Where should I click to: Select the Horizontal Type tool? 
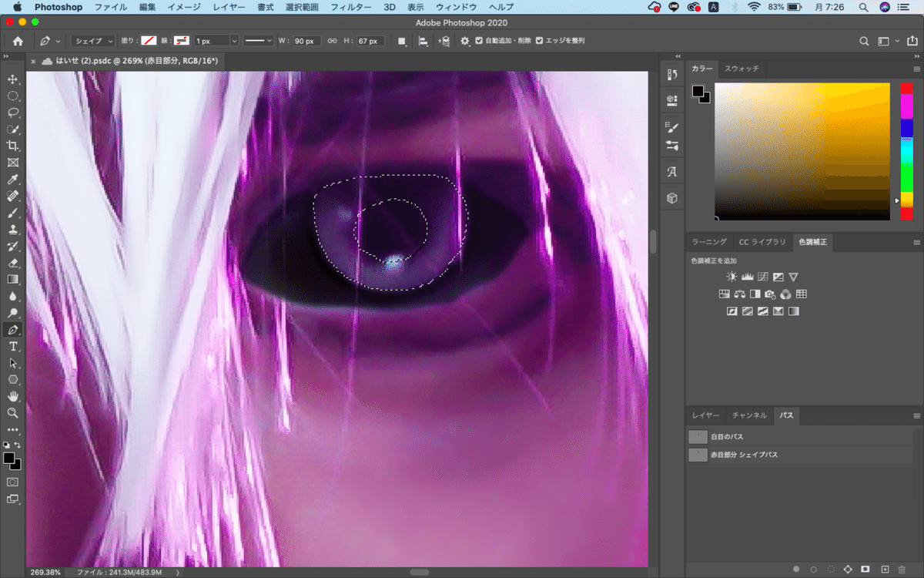[13, 346]
